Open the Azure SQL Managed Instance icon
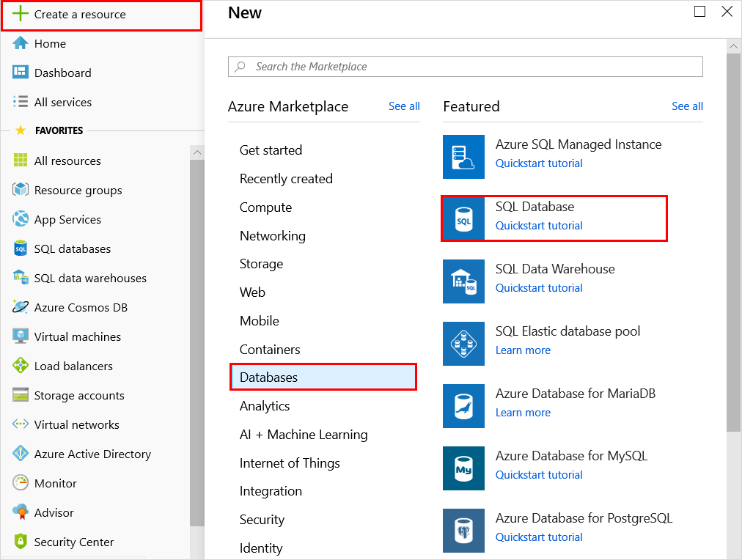 pyautogui.click(x=463, y=156)
